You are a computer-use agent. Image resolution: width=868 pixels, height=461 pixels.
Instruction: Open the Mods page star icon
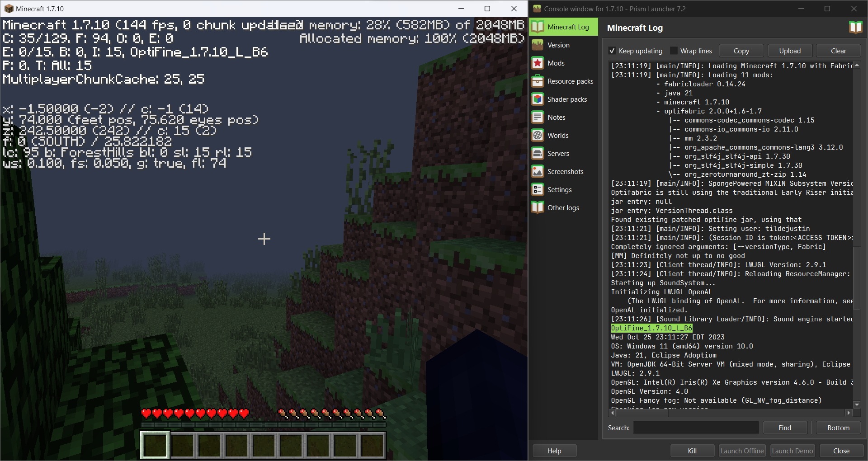(538, 63)
